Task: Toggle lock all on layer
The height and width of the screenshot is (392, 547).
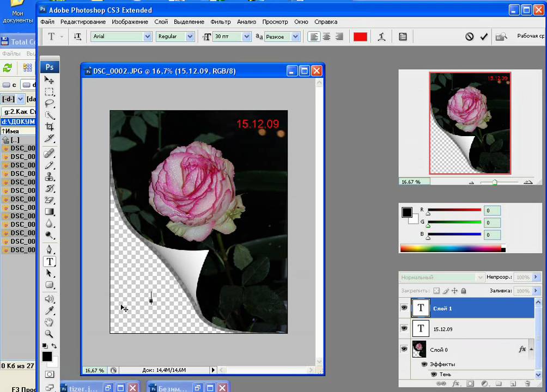Action: tap(464, 291)
